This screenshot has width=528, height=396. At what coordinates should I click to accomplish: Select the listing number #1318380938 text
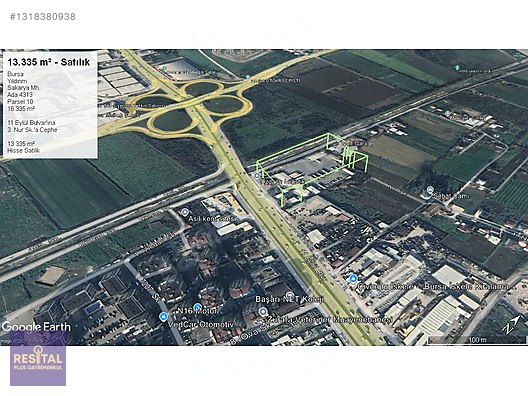tap(43, 17)
